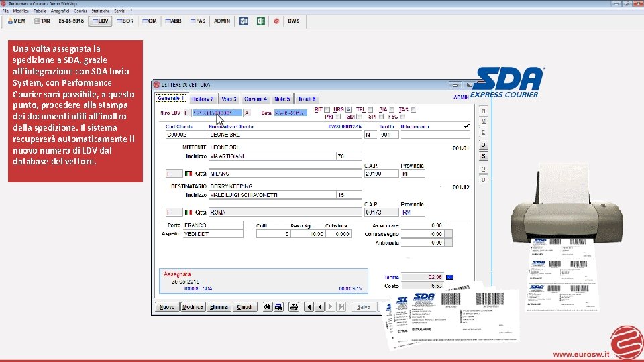The image size is (644, 362).
Task: Click the binoculars search icon
Action: pyautogui.click(x=268, y=307)
